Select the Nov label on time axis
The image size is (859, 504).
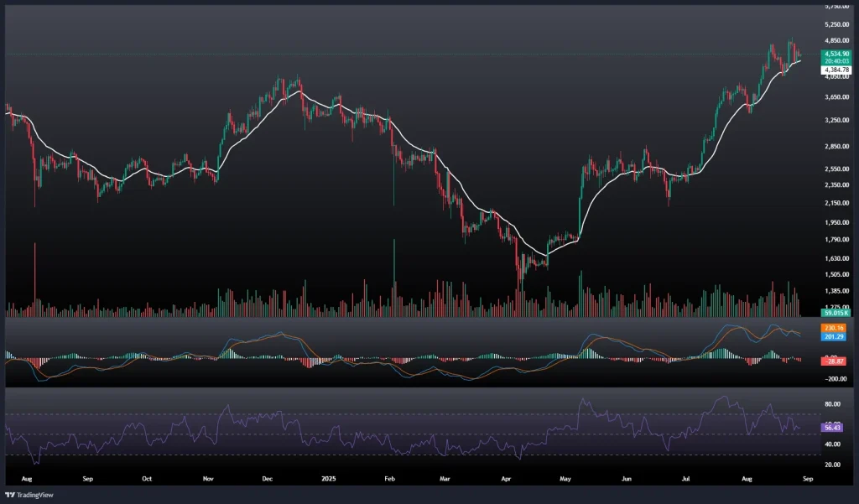pyautogui.click(x=207, y=479)
